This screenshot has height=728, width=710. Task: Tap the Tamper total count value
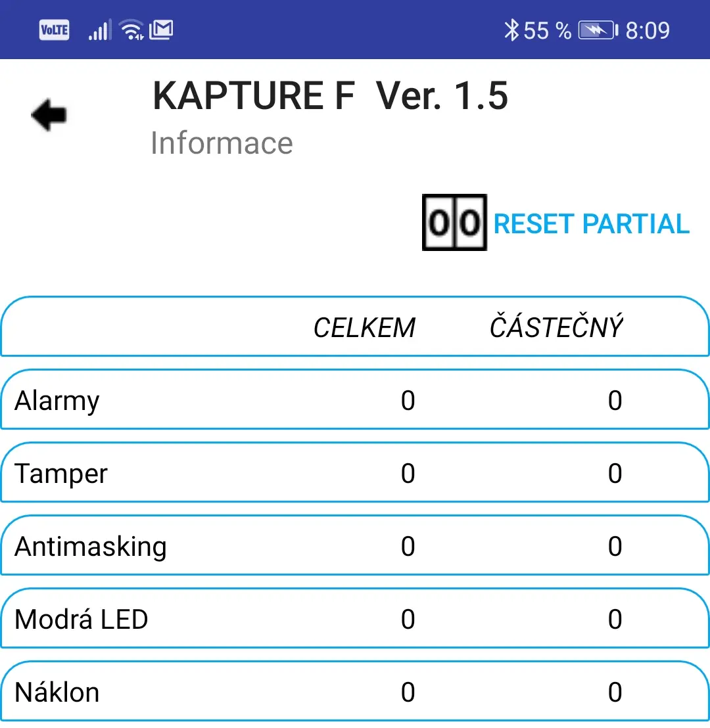point(408,473)
